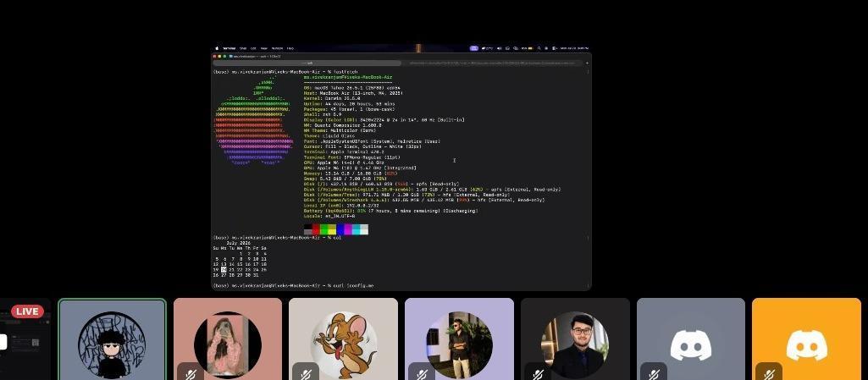Click the Battery status line
This screenshot has height=380, width=868.
pos(391,211)
